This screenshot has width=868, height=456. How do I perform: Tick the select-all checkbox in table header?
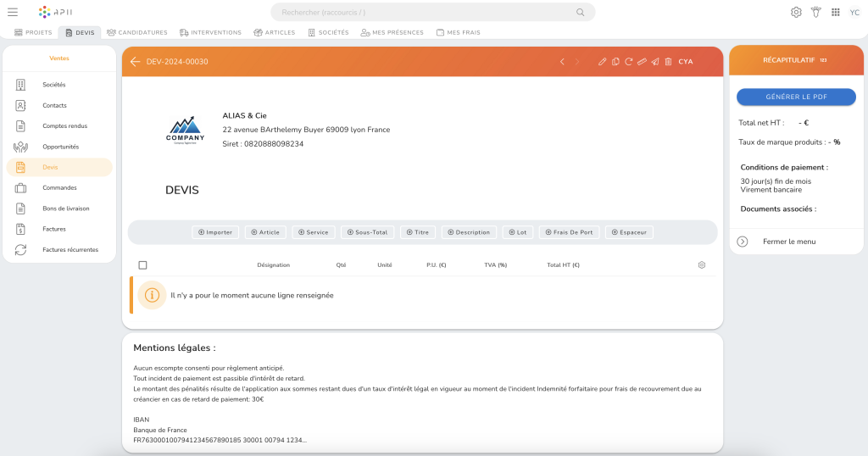142,265
